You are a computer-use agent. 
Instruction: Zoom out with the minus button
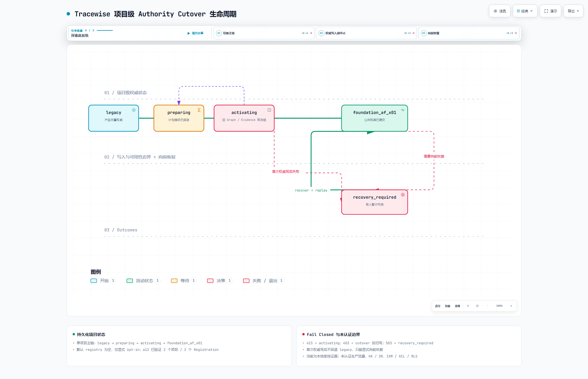pos(488,306)
